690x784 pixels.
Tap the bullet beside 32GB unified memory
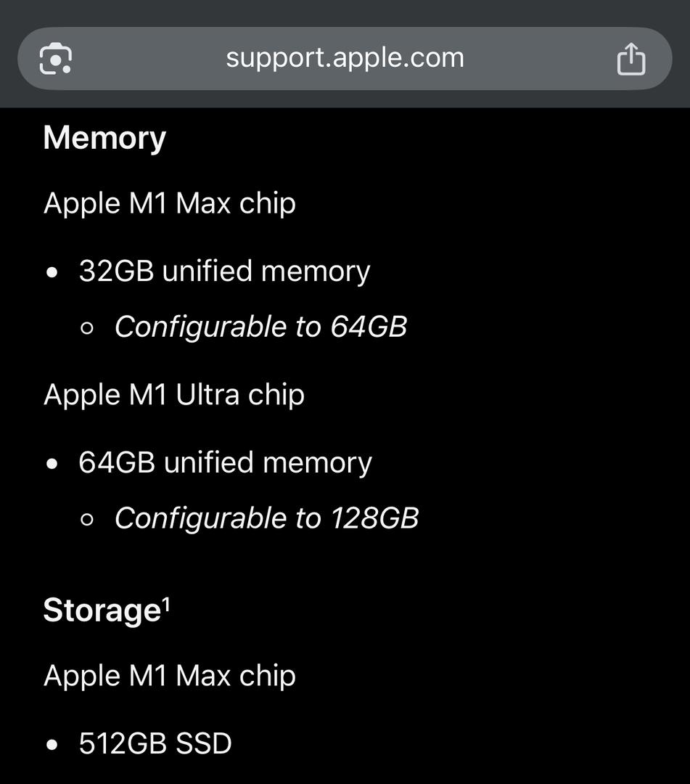(x=52, y=273)
